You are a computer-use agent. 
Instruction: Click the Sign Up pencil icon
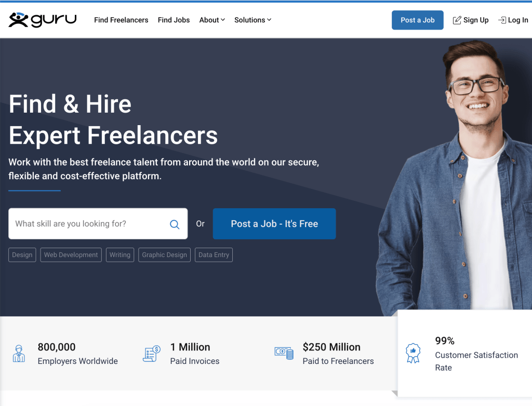(x=457, y=20)
